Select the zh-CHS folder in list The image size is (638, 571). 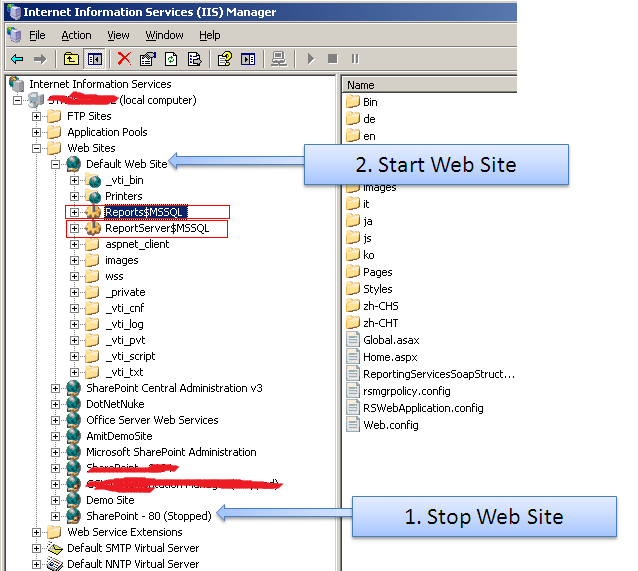(x=381, y=306)
